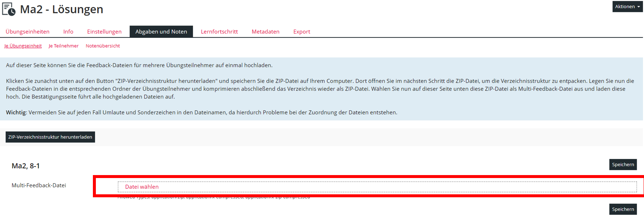
Task: Select the Je Übungseinheit subtab
Action: tap(23, 46)
